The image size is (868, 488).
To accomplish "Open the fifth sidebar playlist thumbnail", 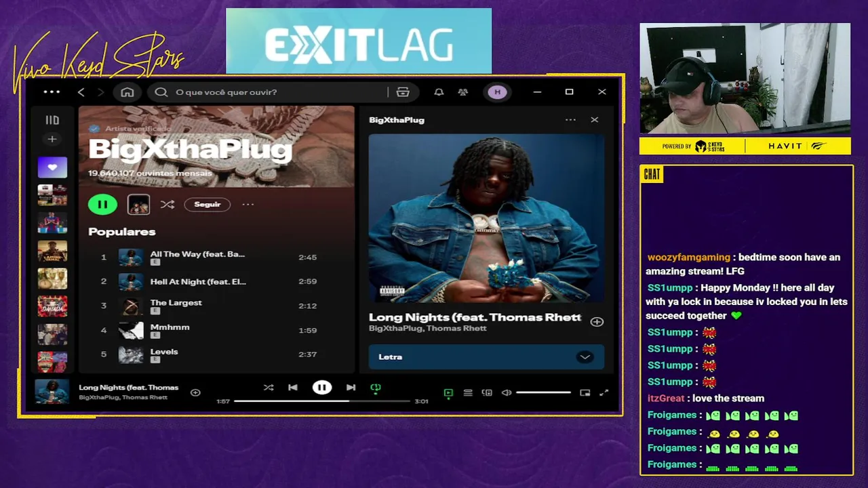I will pos(52,279).
